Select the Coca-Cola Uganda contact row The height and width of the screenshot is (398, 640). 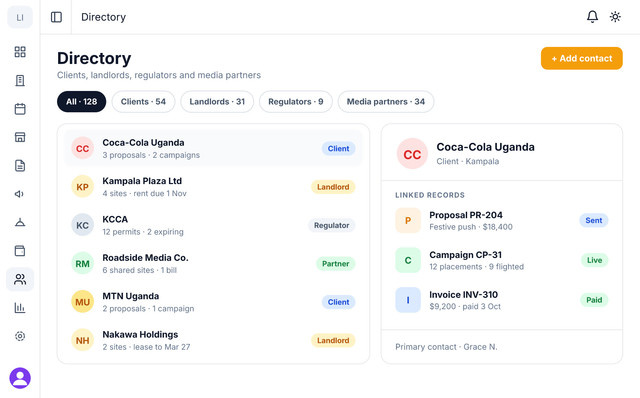(213, 148)
